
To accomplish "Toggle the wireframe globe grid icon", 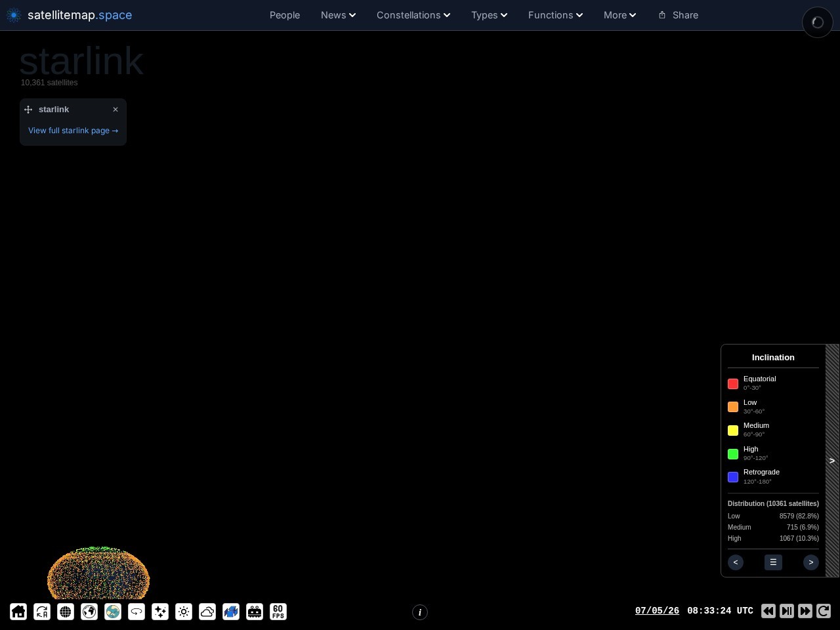I will (66, 612).
